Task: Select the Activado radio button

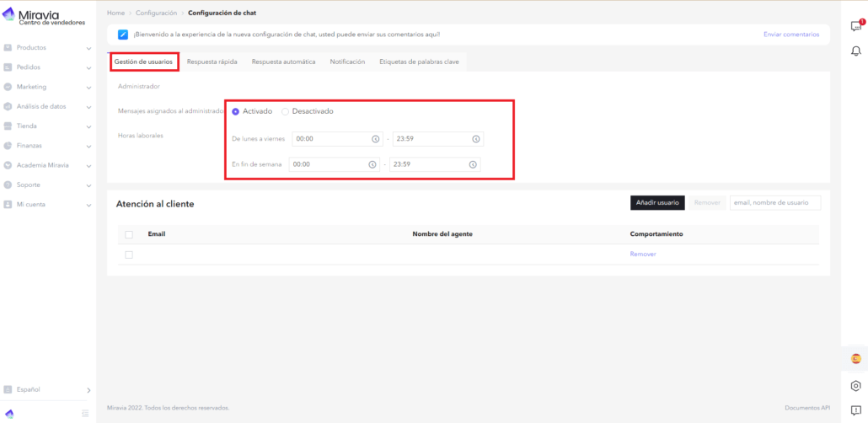Action: pyautogui.click(x=236, y=111)
